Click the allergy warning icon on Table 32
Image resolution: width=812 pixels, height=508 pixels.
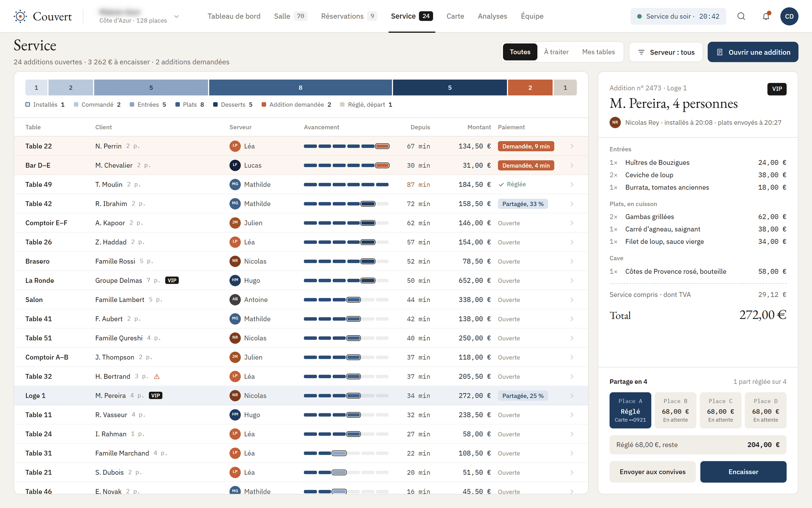[157, 376]
